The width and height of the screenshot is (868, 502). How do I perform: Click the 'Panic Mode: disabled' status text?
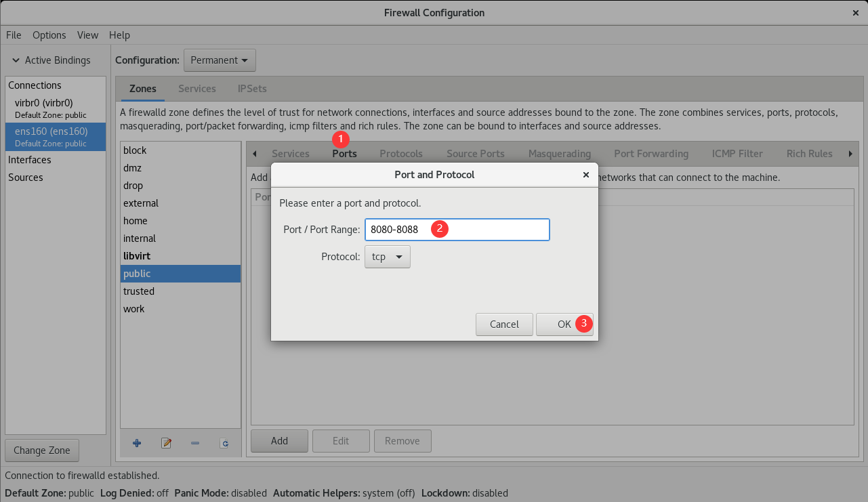tap(221, 493)
